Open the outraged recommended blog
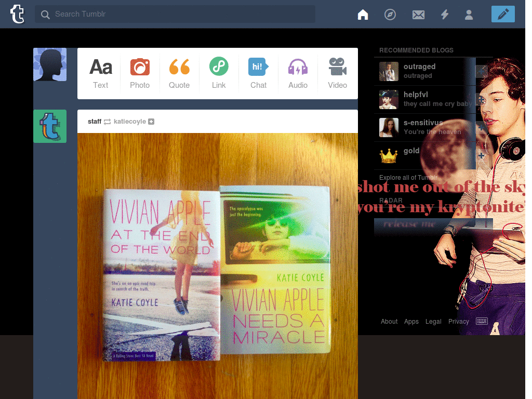Screen dimensions: 532x399 tap(424, 71)
